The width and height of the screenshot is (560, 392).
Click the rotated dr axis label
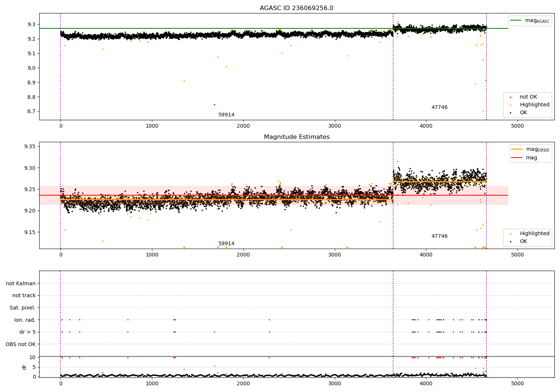pos(24,367)
